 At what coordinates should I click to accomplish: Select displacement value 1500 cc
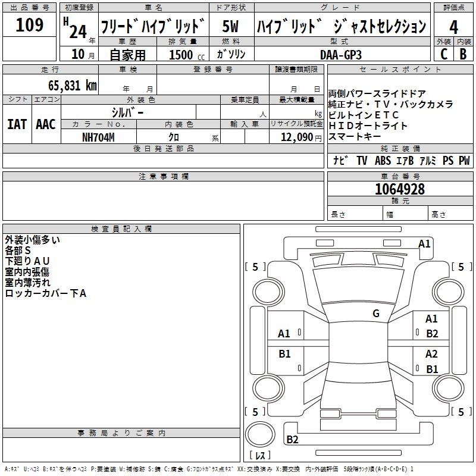pyautogui.click(x=187, y=55)
